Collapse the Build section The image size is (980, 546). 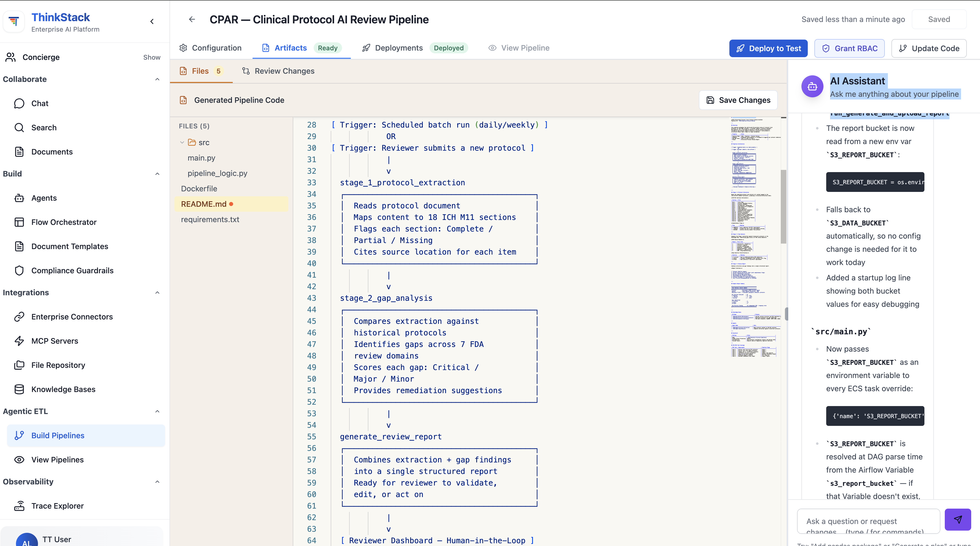pos(157,174)
